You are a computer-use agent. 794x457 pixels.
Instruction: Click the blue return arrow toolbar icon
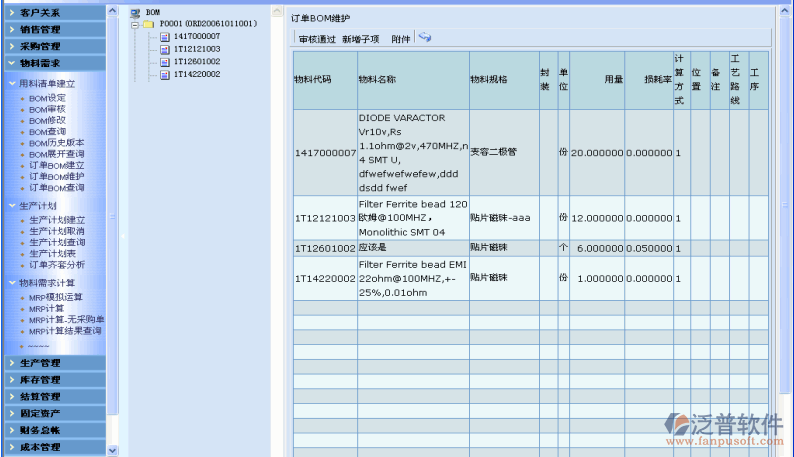click(425, 38)
